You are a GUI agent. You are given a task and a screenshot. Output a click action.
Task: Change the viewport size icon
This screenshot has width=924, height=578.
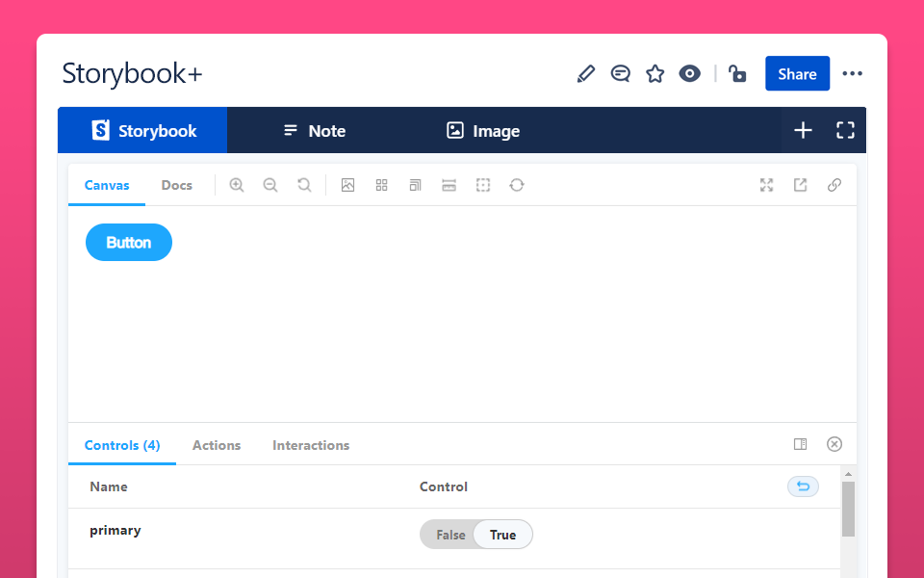click(416, 185)
